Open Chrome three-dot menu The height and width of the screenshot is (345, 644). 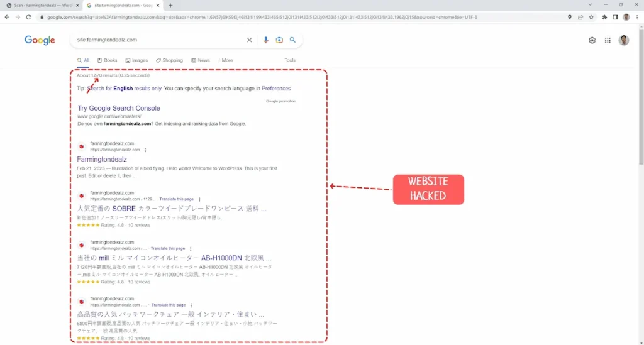pyautogui.click(x=637, y=17)
